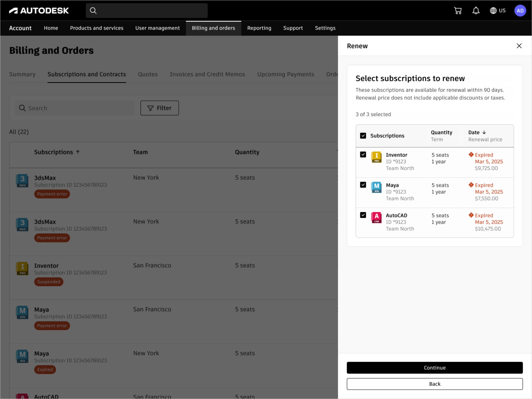View notifications via the bell icon
Image resolution: width=532 pixels, height=399 pixels.
click(x=476, y=10)
